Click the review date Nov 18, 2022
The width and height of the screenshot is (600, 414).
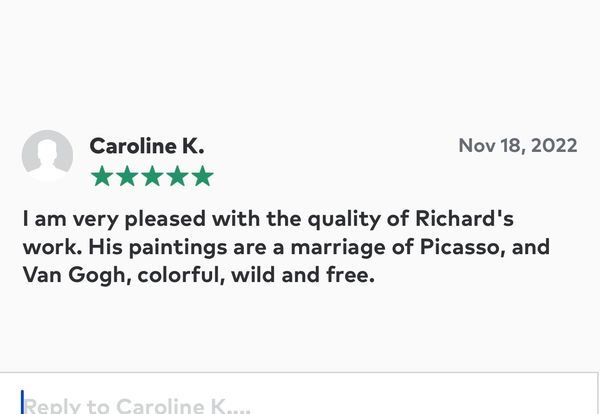point(518,146)
